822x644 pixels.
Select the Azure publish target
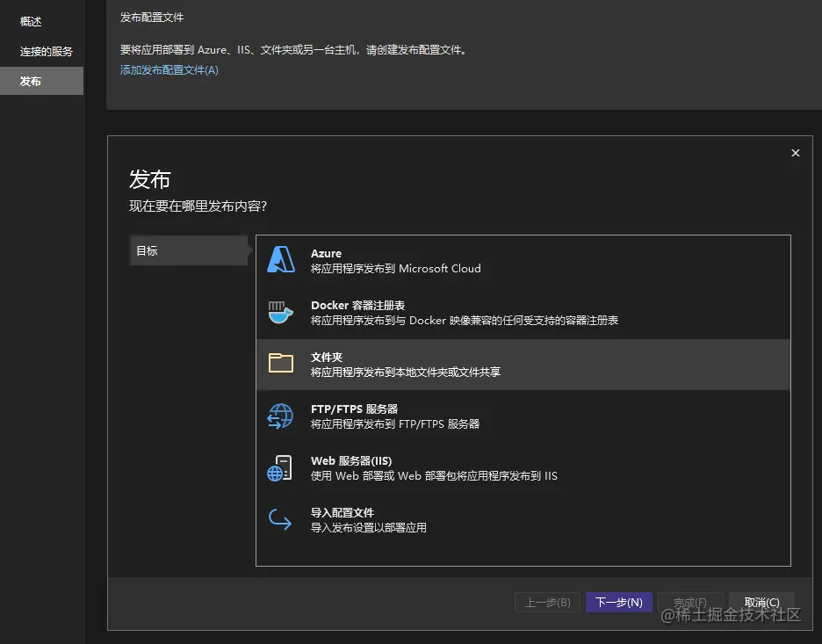point(483,260)
